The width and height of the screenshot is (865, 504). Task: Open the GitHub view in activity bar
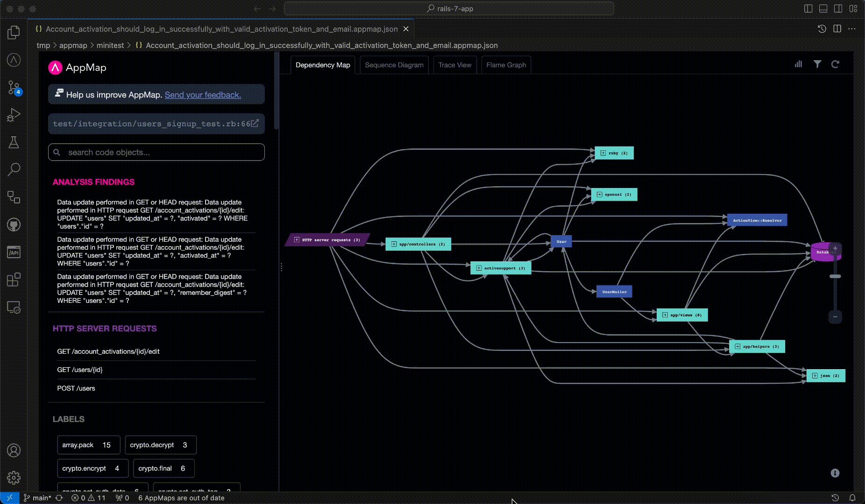click(14, 225)
